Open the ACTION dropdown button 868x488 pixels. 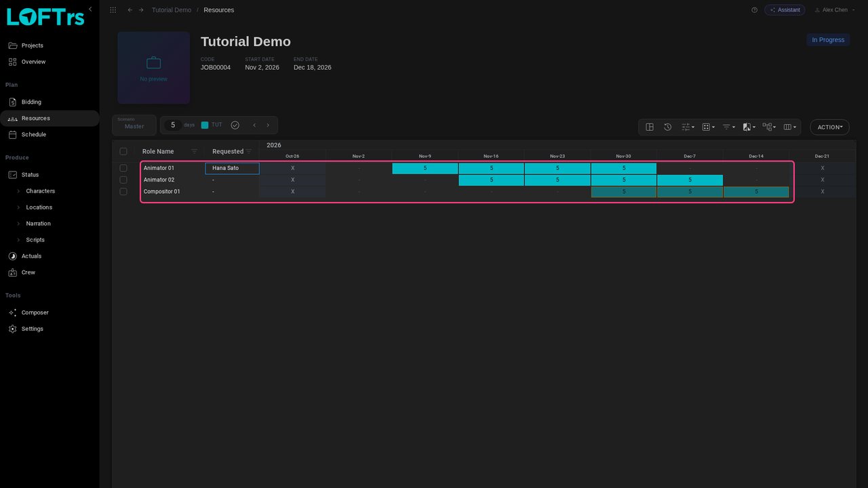(829, 127)
